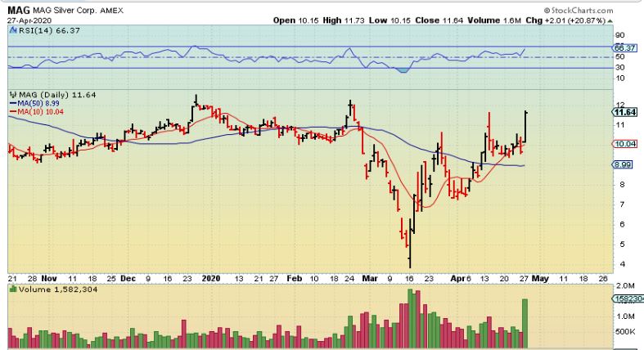
Task: Click the 'MA(10) 10.04' legend entry
Action: tap(36, 111)
